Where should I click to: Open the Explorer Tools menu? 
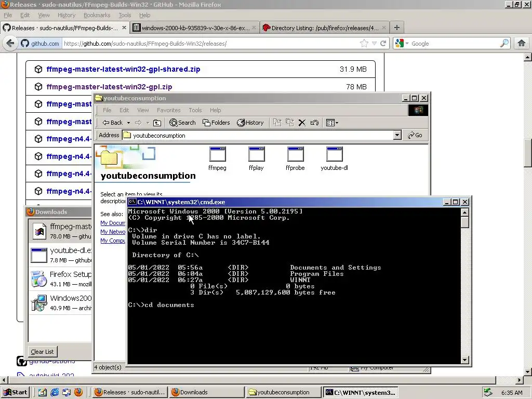pos(195,110)
